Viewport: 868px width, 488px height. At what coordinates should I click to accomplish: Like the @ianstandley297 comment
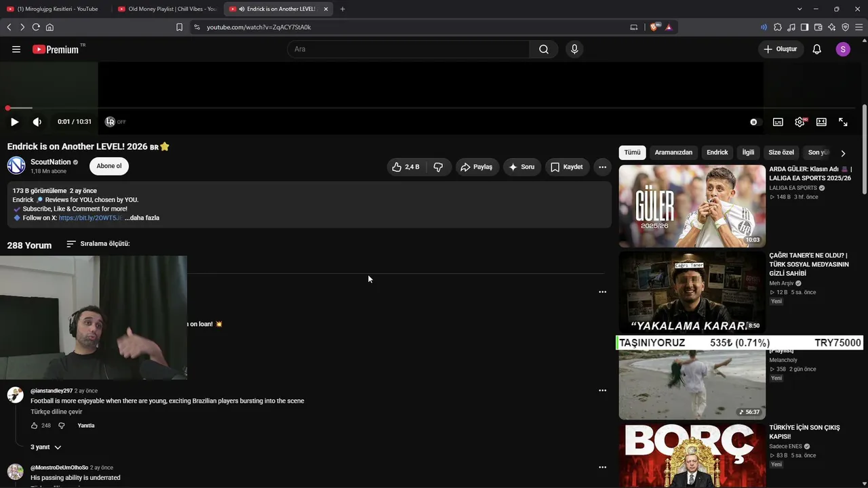click(x=34, y=426)
